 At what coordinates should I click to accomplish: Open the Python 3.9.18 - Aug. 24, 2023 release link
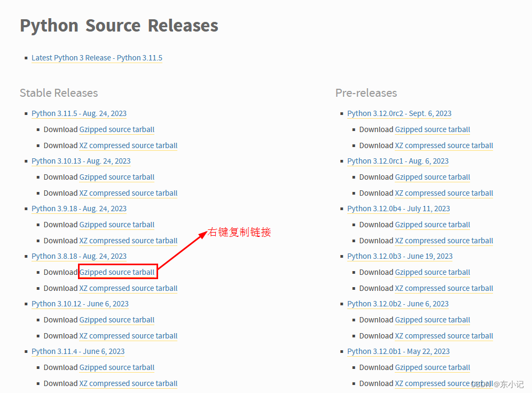point(79,209)
